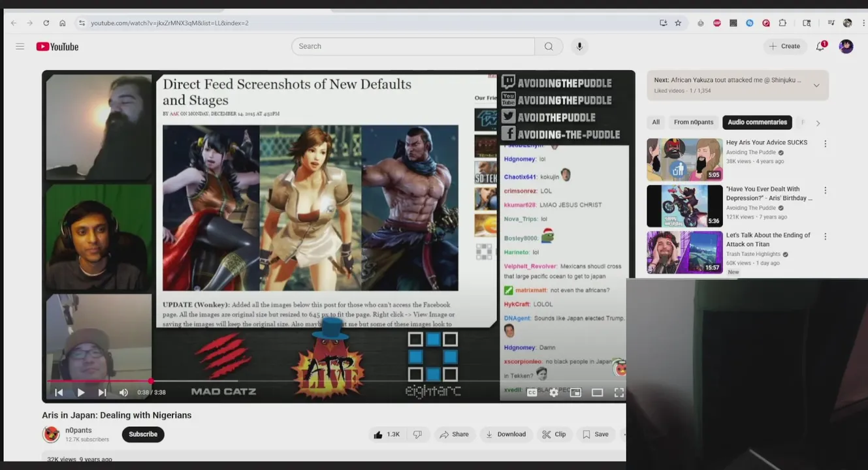Image resolution: width=868 pixels, height=470 pixels.
Task: Click the browser forward arrow
Action: coord(29,23)
